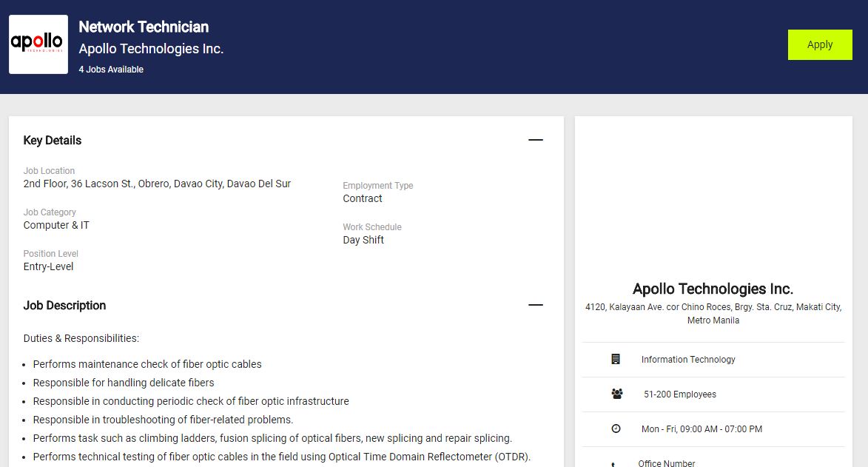The image size is (868, 467).
Task: Click the Office Number phone icon
Action: pos(613,464)
